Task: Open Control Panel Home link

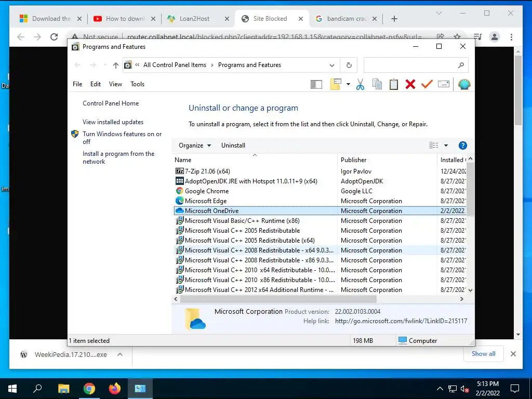Action: point(111,103)
